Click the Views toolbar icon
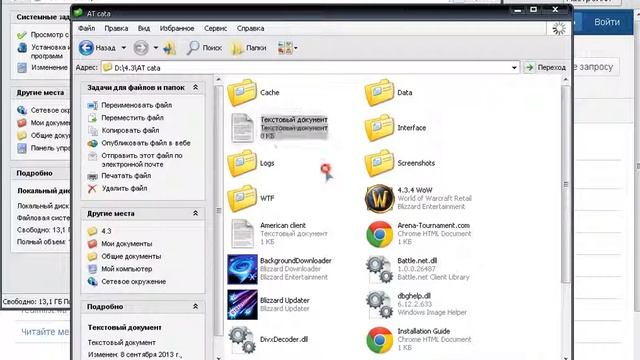The image size is (640, 360). coord(285,48)
